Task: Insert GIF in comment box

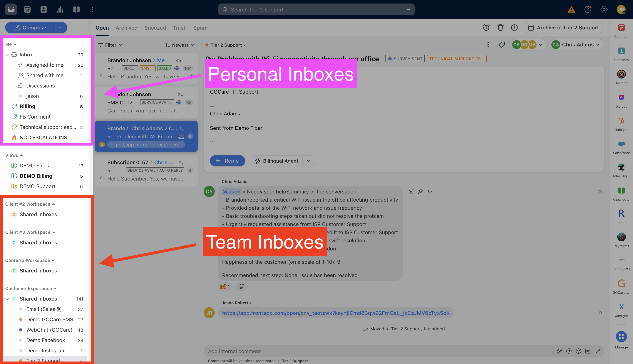Action: click(588, 351)
